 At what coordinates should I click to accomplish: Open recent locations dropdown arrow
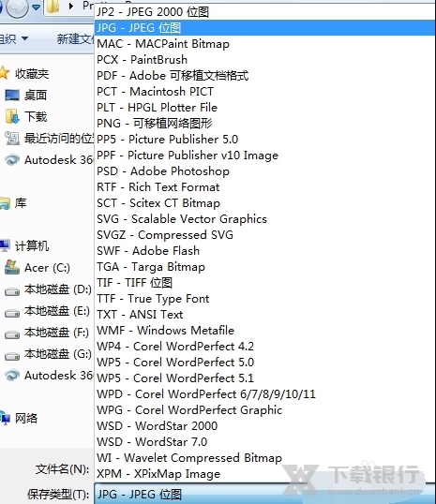[x=36, y=7]
